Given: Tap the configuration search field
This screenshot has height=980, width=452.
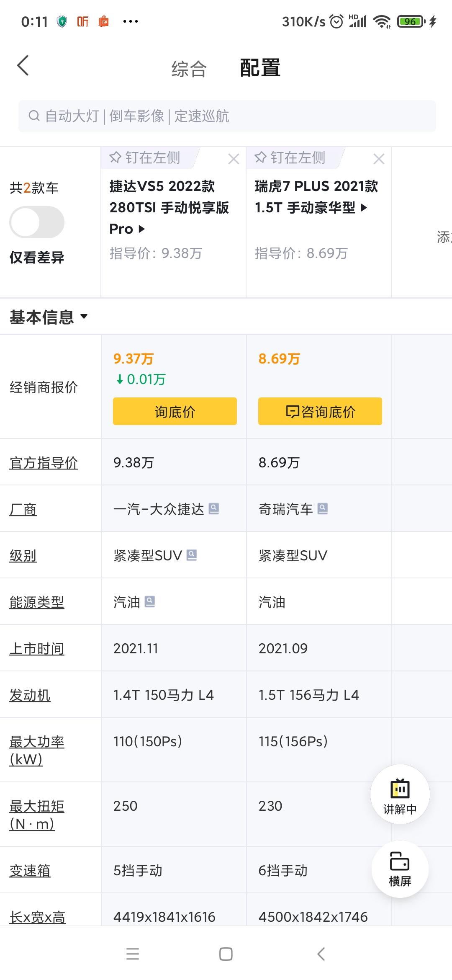Looking at the screenshot, I should pyautogui.click(x=227, y=116).
